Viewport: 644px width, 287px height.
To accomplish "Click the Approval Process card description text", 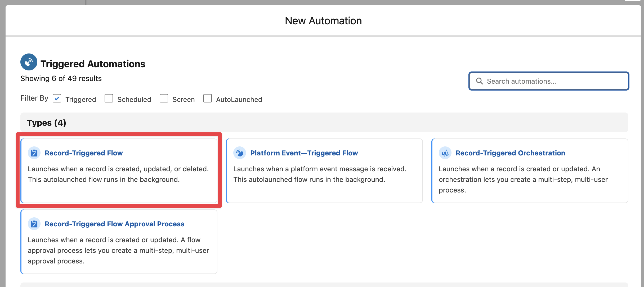I will [118, 250].
